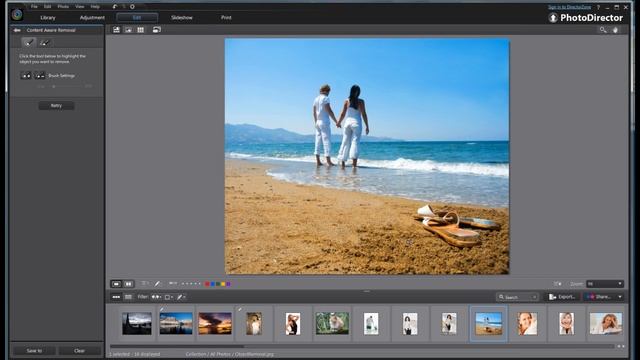Select the last blonde woman lying thumbnail

(606, 323)
